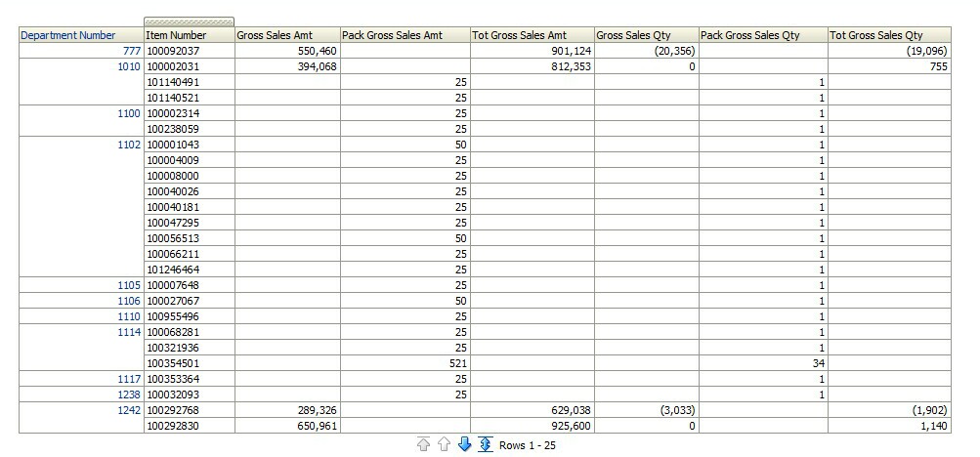Select item number 100238059
980x457 pixels.
tap(173, 129)
